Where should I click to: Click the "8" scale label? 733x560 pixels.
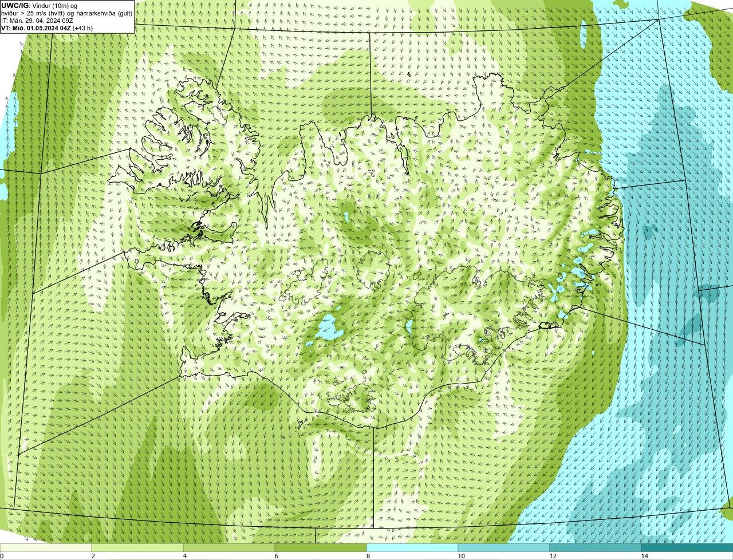(x=368, y=556)
